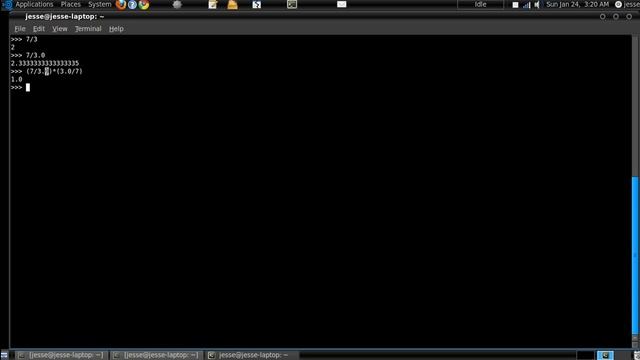Screen dimensions: 640x360
Task: Open the File menu in the terminal
Action: tap(20, 29)
